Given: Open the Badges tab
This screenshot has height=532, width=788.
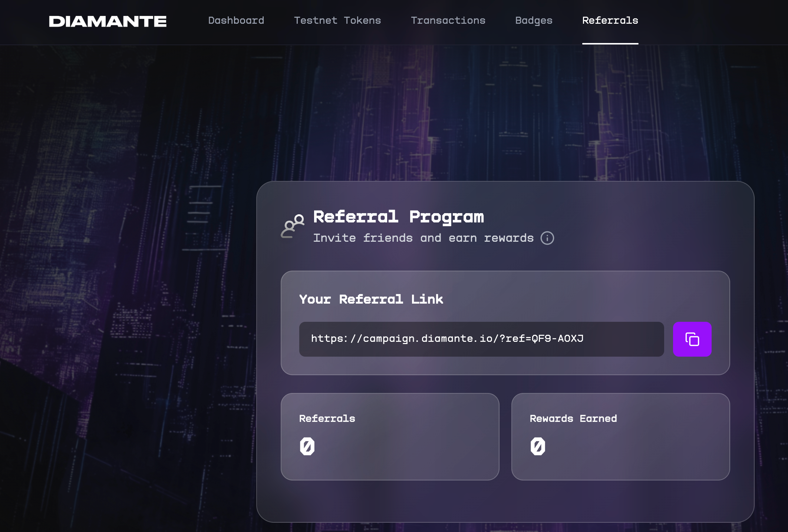Looking at the screenshot, I should (x=533, y=20).
